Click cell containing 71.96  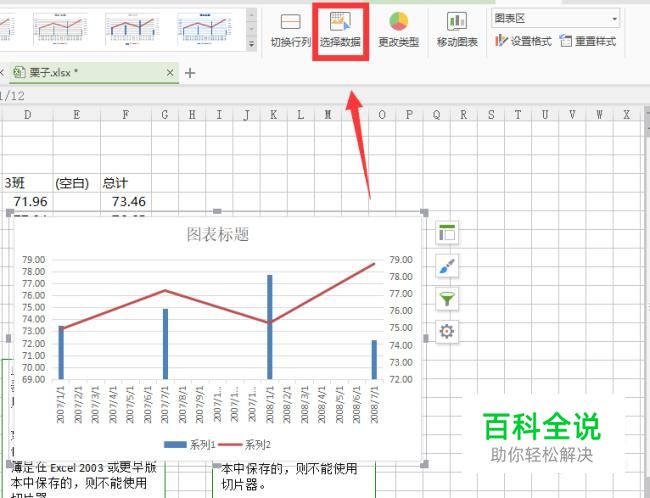point(27,202)
